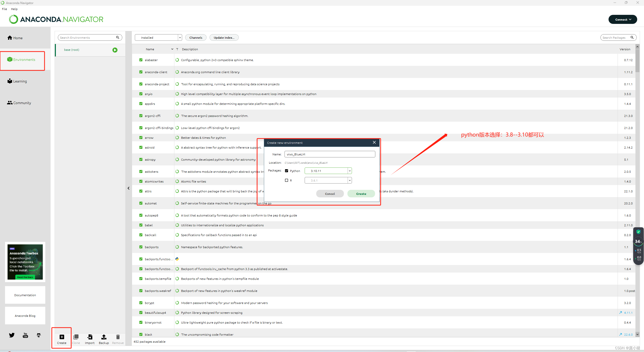Screen dimensions: 644x352
Task: Collapse the environments panel with left arrow
Action: pyautogui.click(x=129, y=188)
